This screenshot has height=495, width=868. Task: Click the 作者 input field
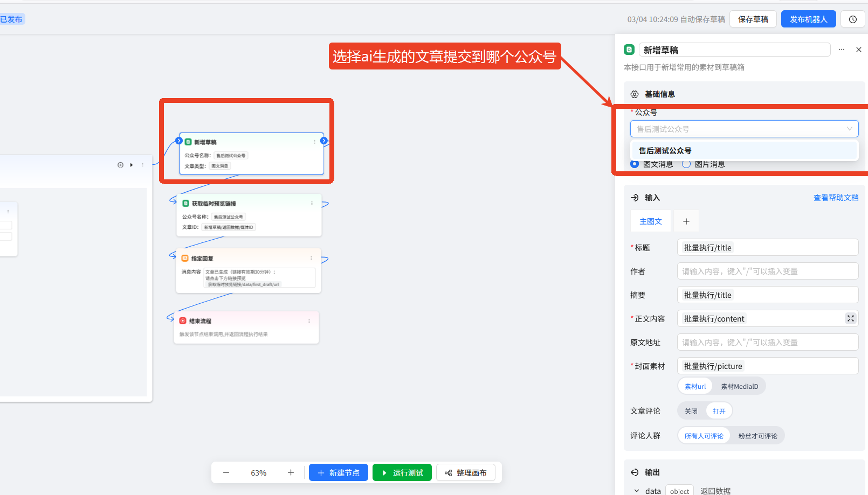coord(768,271)
